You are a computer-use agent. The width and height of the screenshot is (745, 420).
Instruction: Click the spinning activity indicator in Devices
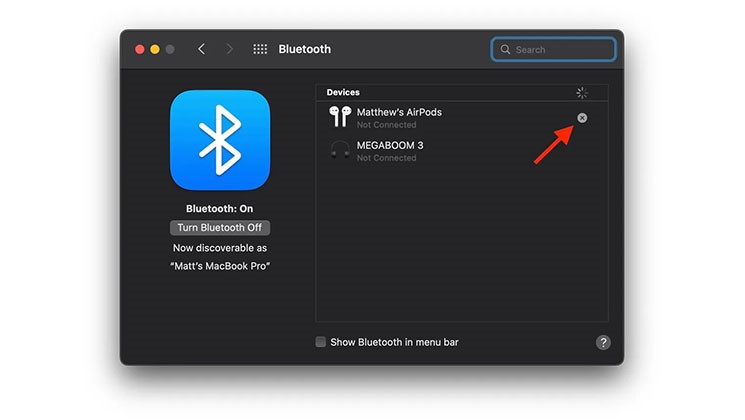(582, 93)
